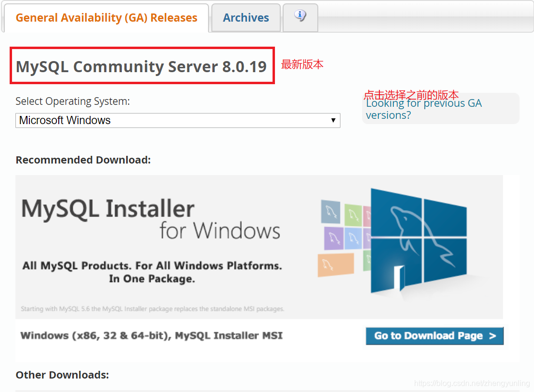Open the Select Operating System dropdown
Image resolution: width=534 pixels, height=392 pixels.
point(178,120)
